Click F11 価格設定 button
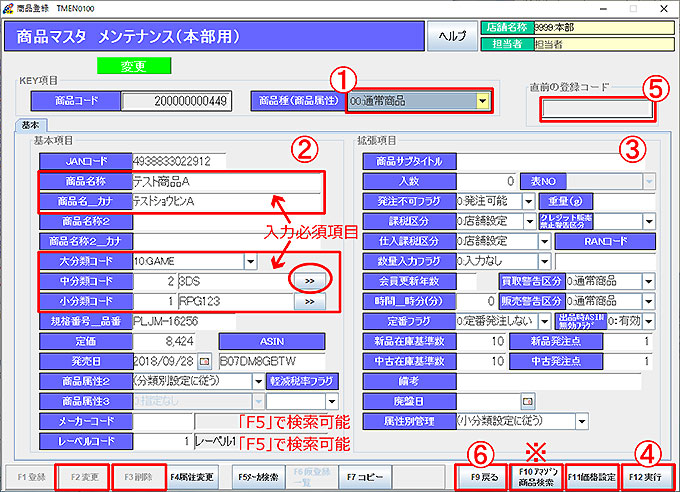This screenshot has width=680, height=492. tap(592, 477)
